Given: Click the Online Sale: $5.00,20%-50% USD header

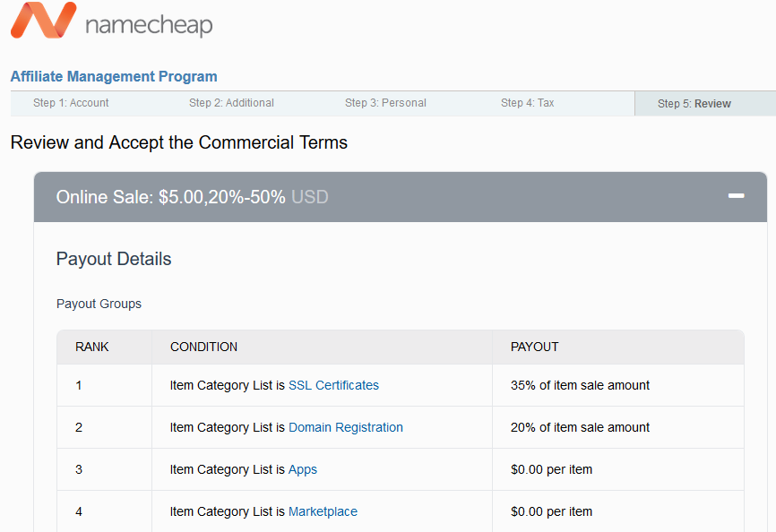Looking at the screenshot, I should (x=401, y=197).
